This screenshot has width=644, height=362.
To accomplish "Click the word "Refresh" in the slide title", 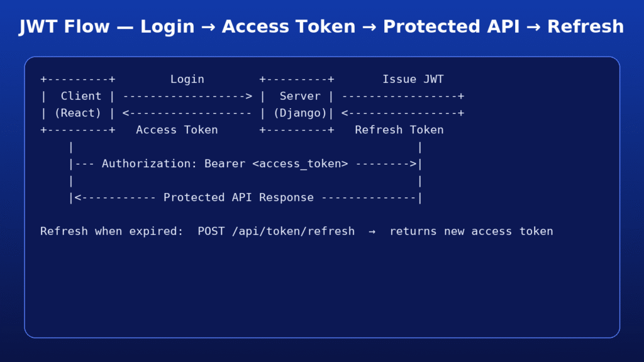I will click(x=585, y=27).
